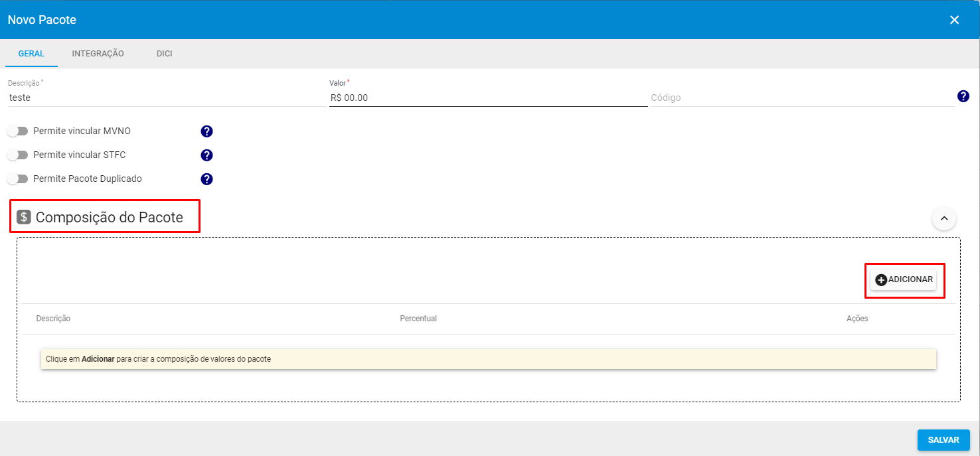Open help for Permite vincular STFC
Screen dimensions: 980x456
pos(206,155)
